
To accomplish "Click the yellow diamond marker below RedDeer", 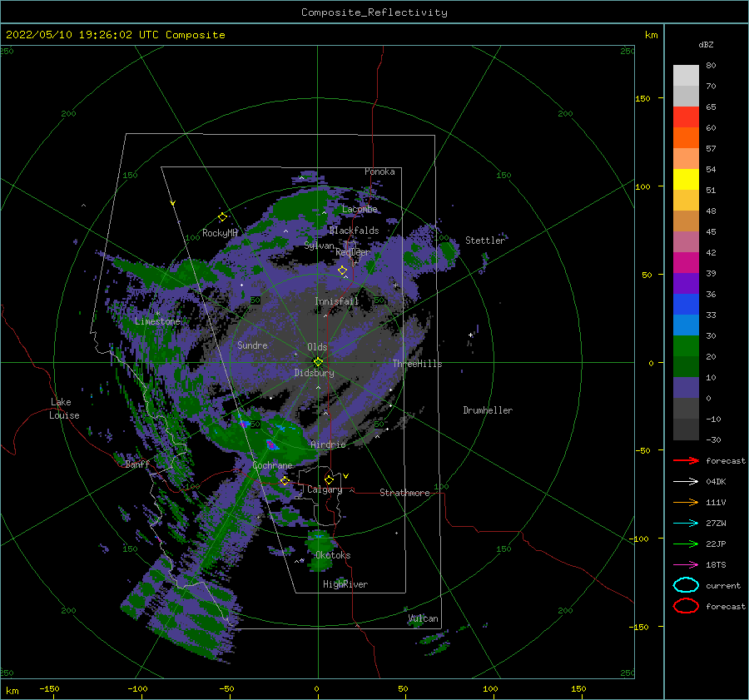I will (343, 271).
